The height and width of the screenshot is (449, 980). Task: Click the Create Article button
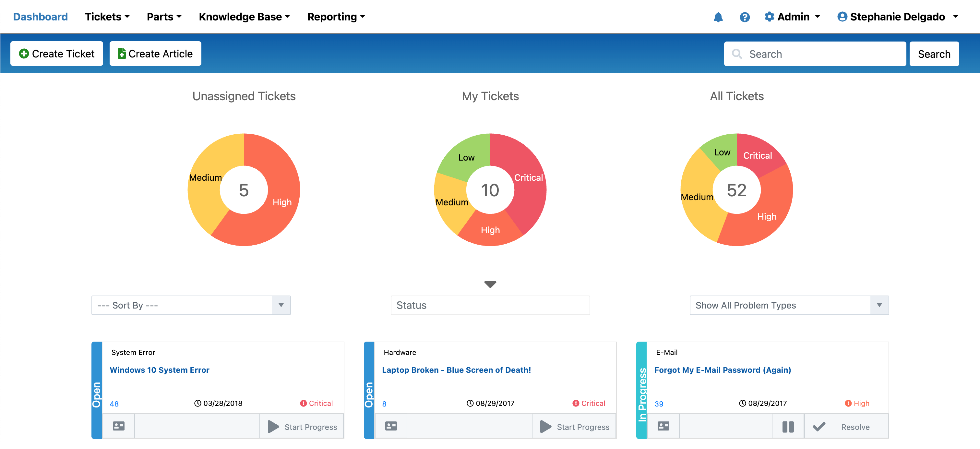[155, 54]
